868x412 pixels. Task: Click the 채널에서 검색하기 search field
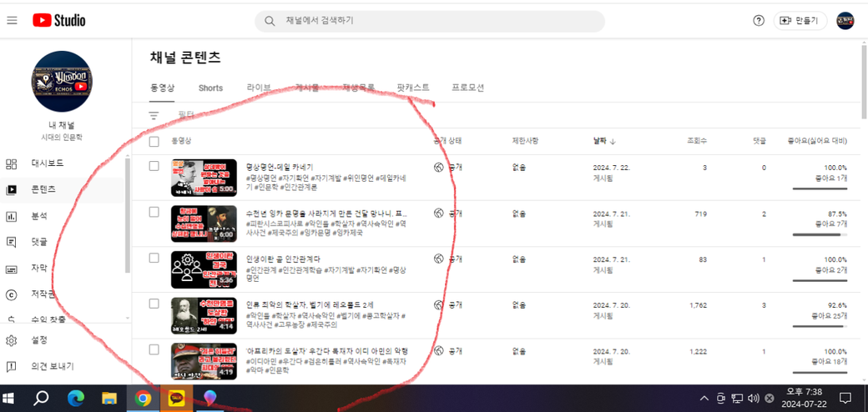tap(430, 21)
